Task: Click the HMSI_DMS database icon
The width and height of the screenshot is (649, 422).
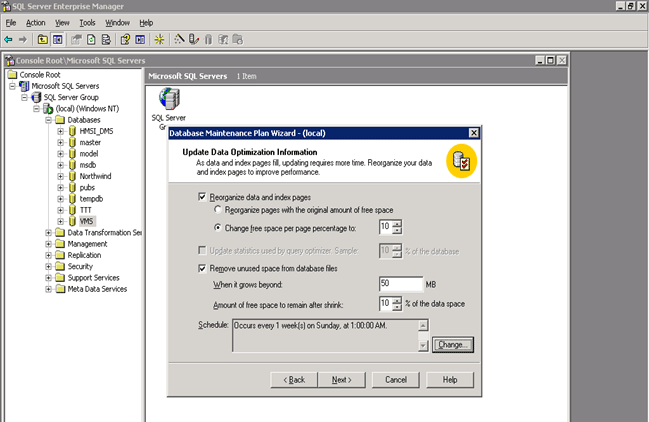Action: (72, 131)
